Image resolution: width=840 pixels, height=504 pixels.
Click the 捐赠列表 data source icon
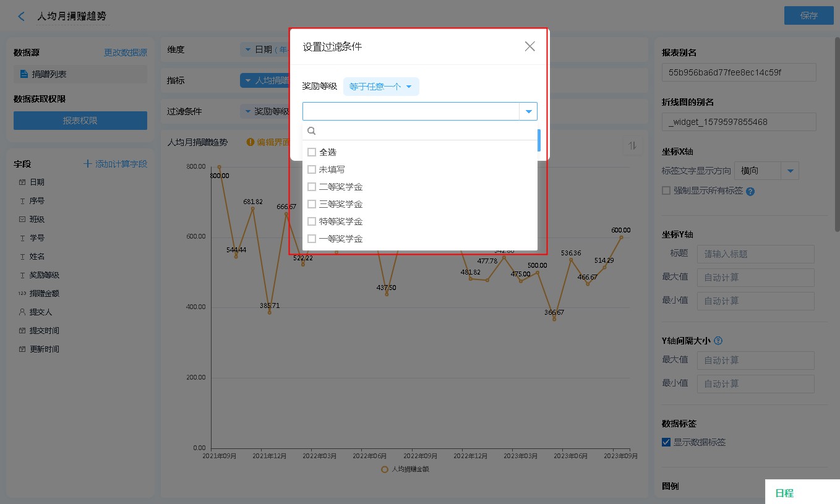point(24,74)
